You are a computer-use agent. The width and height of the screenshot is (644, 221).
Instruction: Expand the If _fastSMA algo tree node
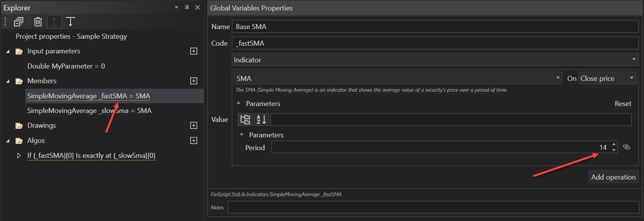19,156
